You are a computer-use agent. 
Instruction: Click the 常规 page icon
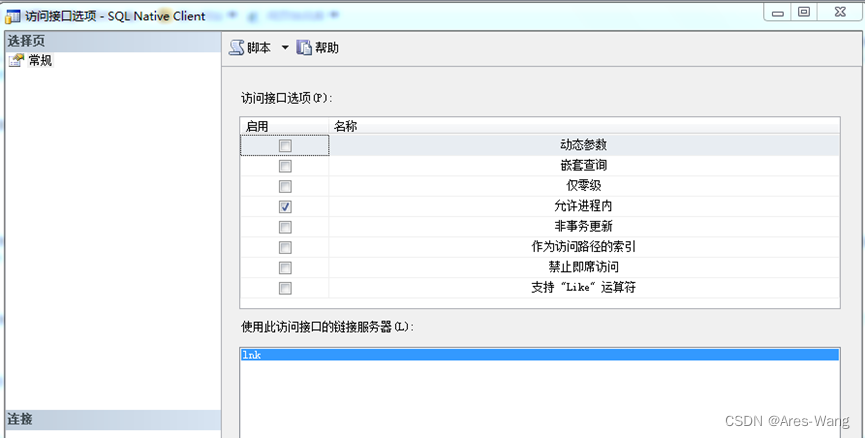click(17, 60)
